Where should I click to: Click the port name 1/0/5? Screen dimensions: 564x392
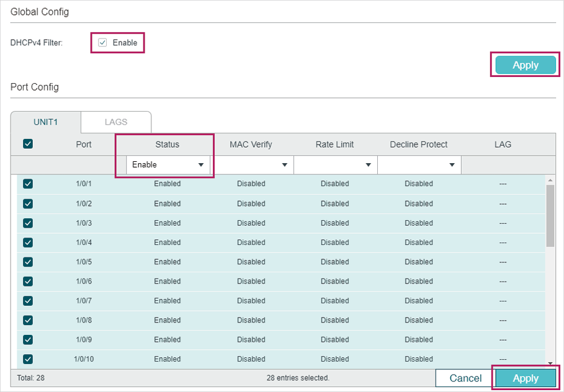point(84,262)
